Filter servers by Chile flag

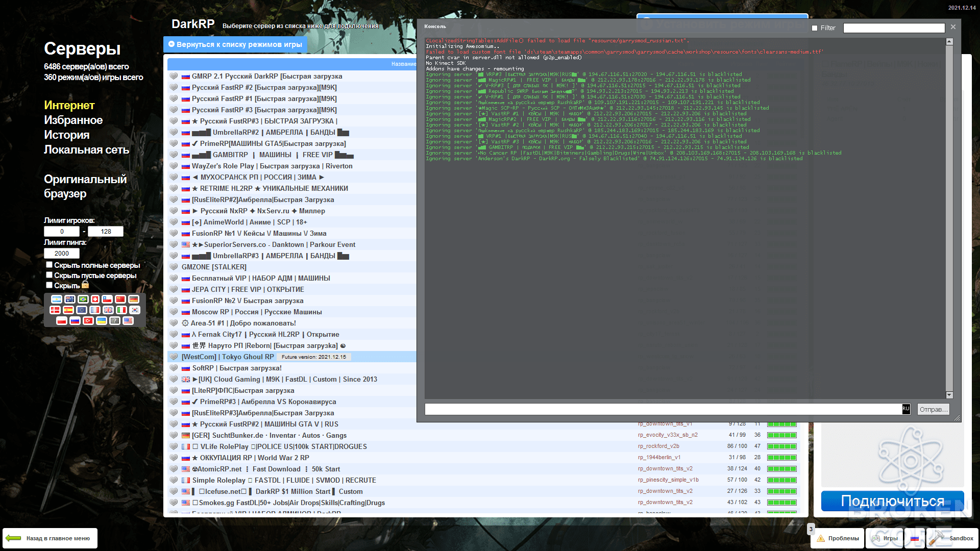coord(107,299)
